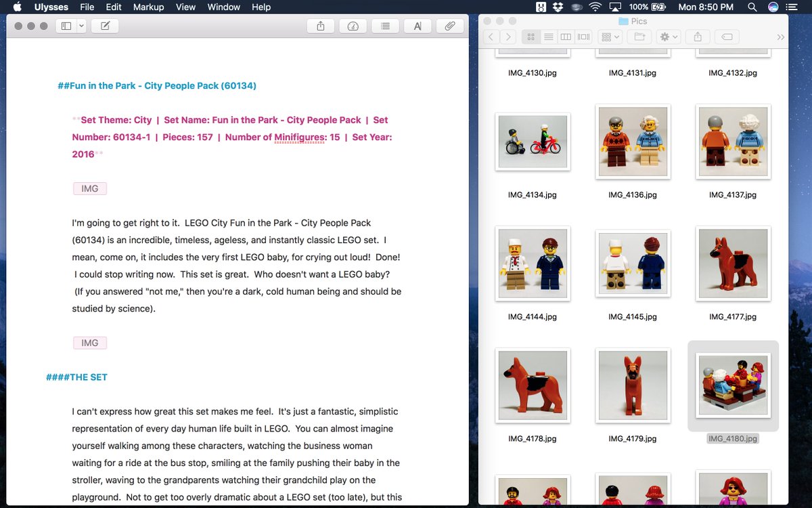This screenshot has height=508, width=812.
Task: Click the Finder share button
Action: 698,37
